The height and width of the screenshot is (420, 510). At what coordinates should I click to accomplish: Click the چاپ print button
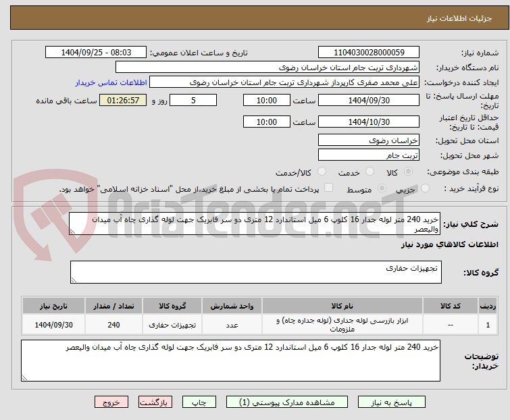199,402
